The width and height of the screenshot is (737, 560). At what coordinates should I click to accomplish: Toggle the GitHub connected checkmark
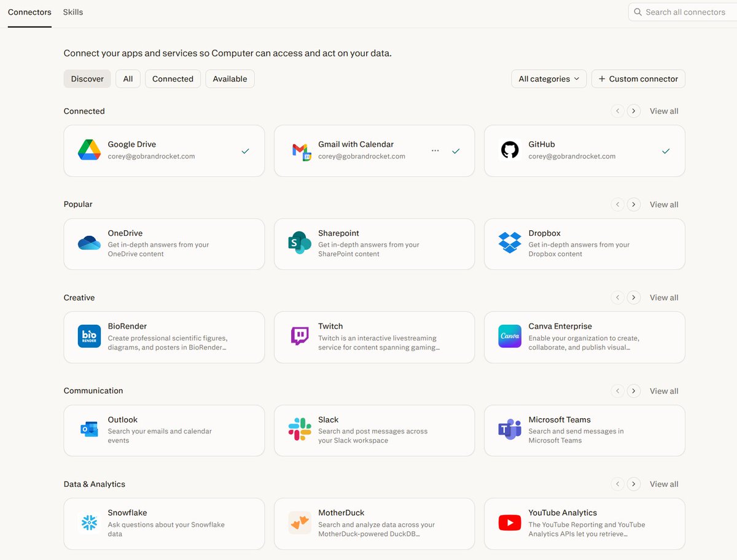pos(666,151)
